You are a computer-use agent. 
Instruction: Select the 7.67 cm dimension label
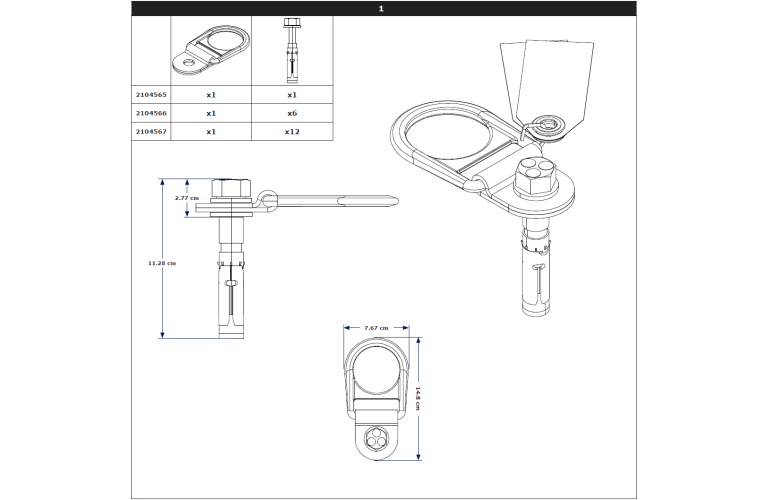point(376,328)
